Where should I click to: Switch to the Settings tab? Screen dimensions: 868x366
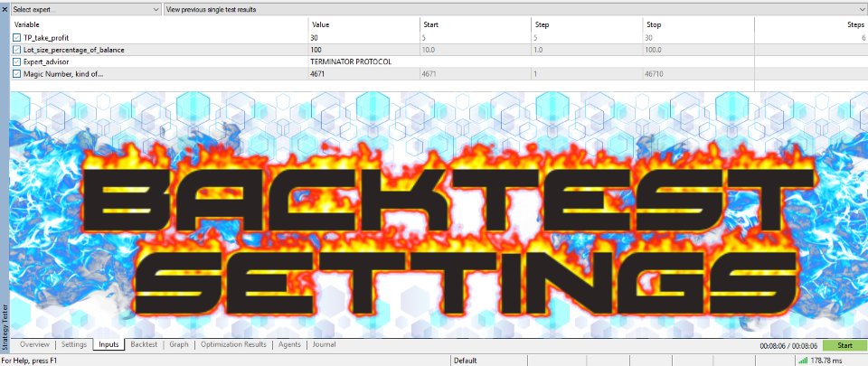tap(74, 344)
